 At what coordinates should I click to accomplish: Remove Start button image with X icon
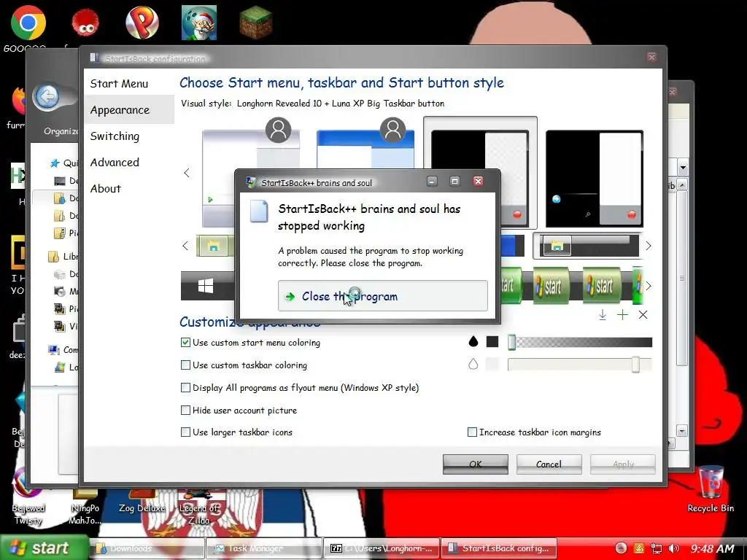(643, 315)
